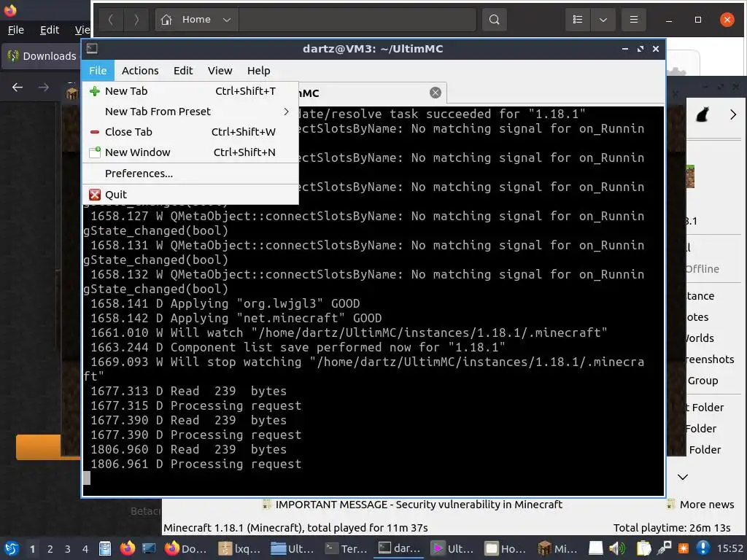The image size is (747, 560).
Task: Click Minecraft 1.18.1 total played status text
Action: (295, 528)
